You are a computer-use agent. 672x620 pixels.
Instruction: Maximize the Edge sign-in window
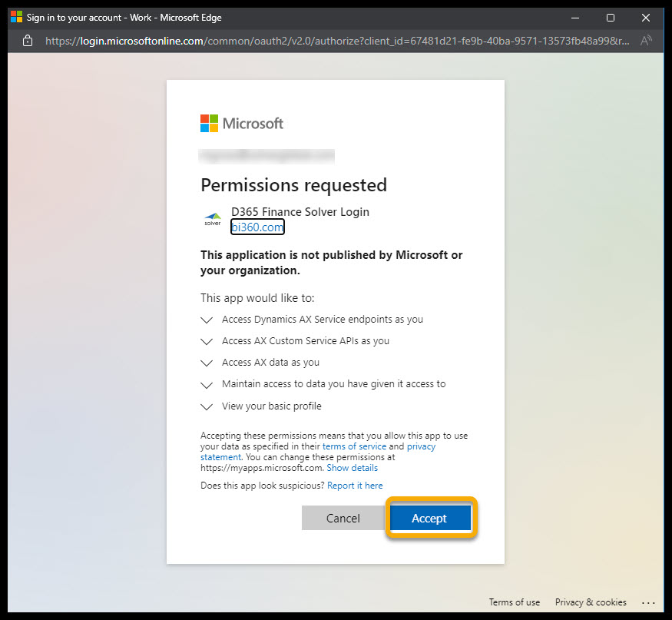pyautogui.click(x=611, y=18)
